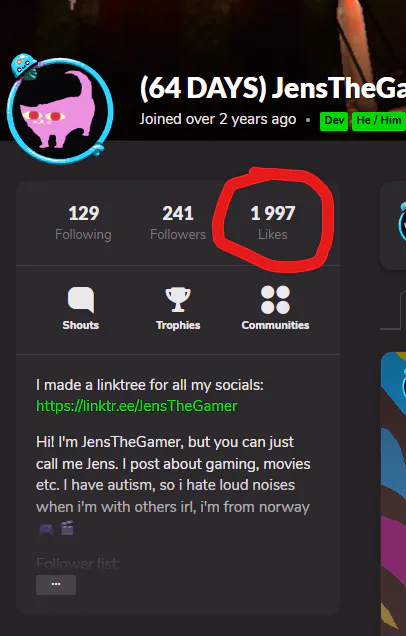Open the 1 997 Likes count
Screen dimensions: 406x636
tap(273, 223)
